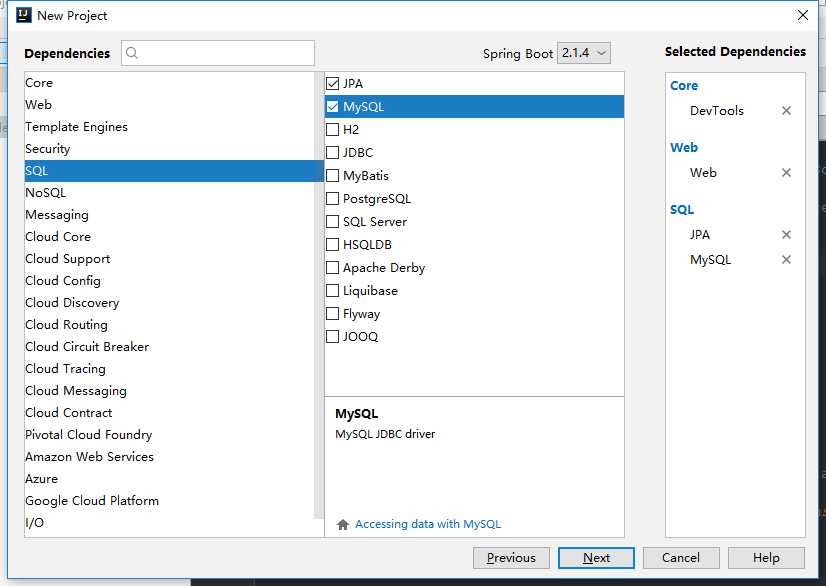Remove Web from selected dependencies

[786, 173]
